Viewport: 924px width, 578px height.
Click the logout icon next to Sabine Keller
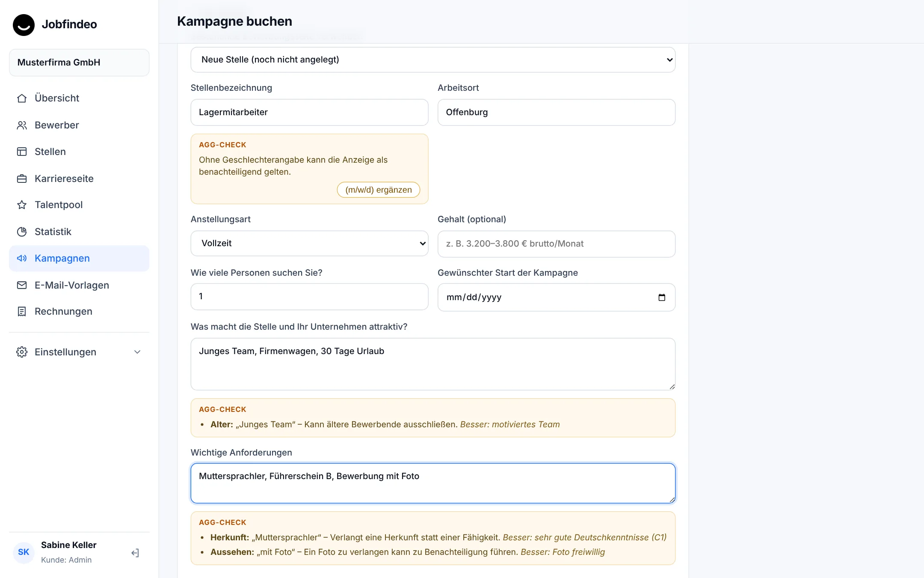[x=135, y=553]
